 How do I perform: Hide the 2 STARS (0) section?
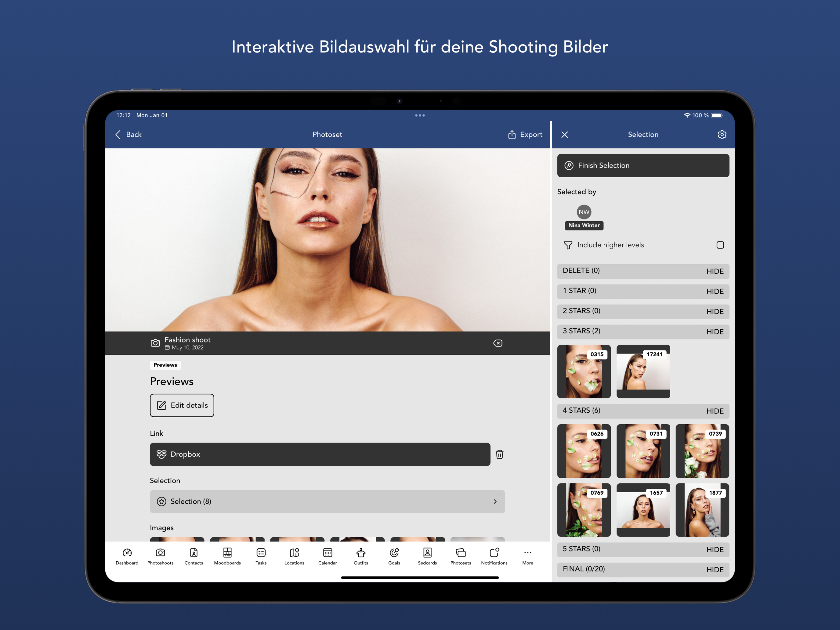[715, 311]
